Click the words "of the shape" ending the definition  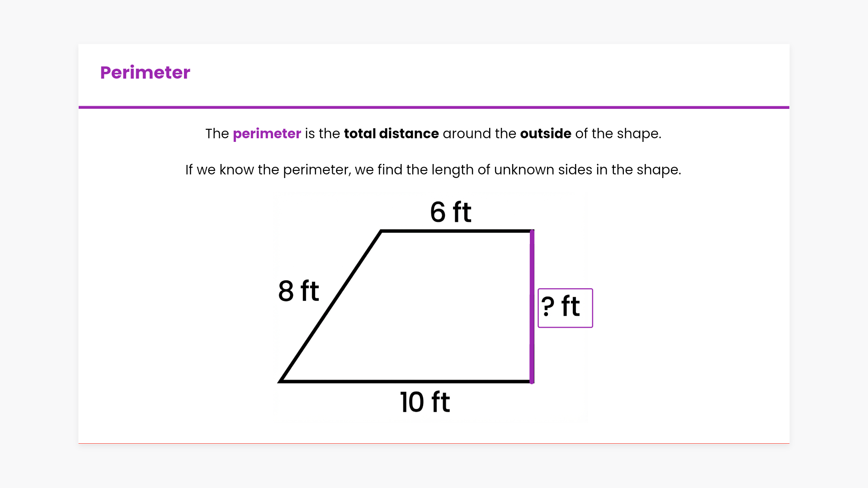tap(618, 134)
